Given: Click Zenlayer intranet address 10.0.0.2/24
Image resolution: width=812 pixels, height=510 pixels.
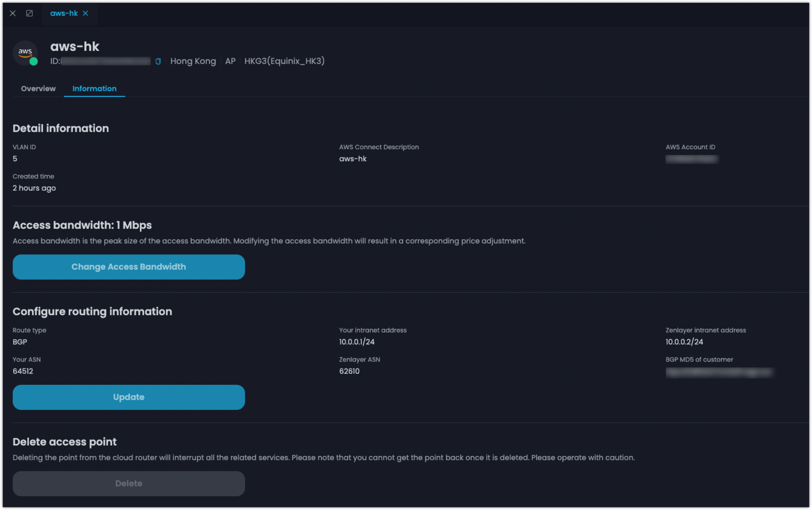Looking at the screenshot, I should click(x=684, y=342).
